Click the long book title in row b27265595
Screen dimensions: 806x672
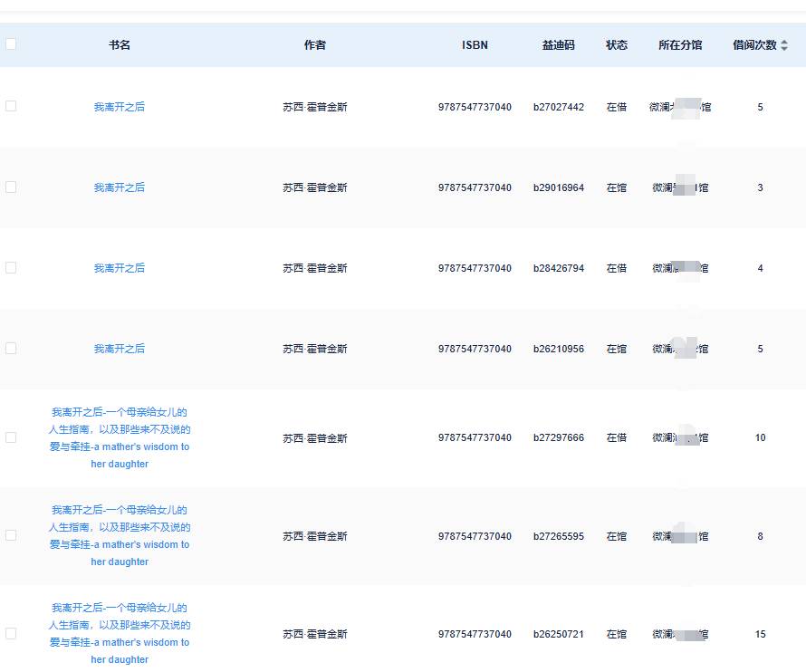120,535
